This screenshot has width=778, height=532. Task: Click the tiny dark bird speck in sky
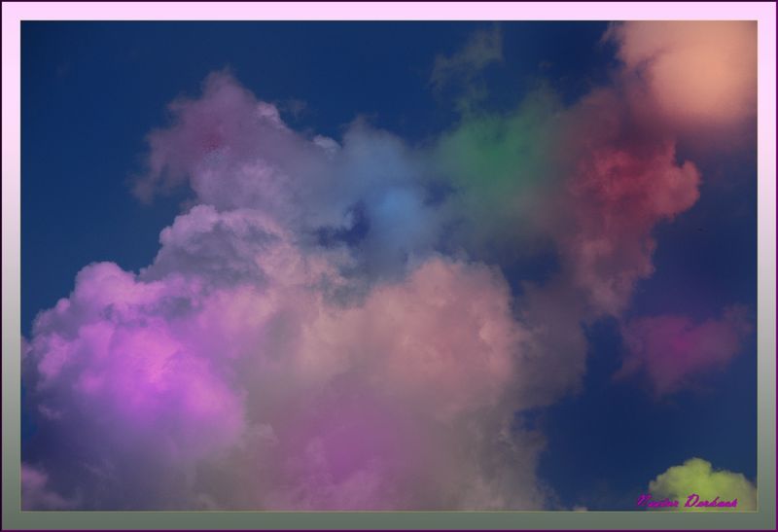click(700, 231)
